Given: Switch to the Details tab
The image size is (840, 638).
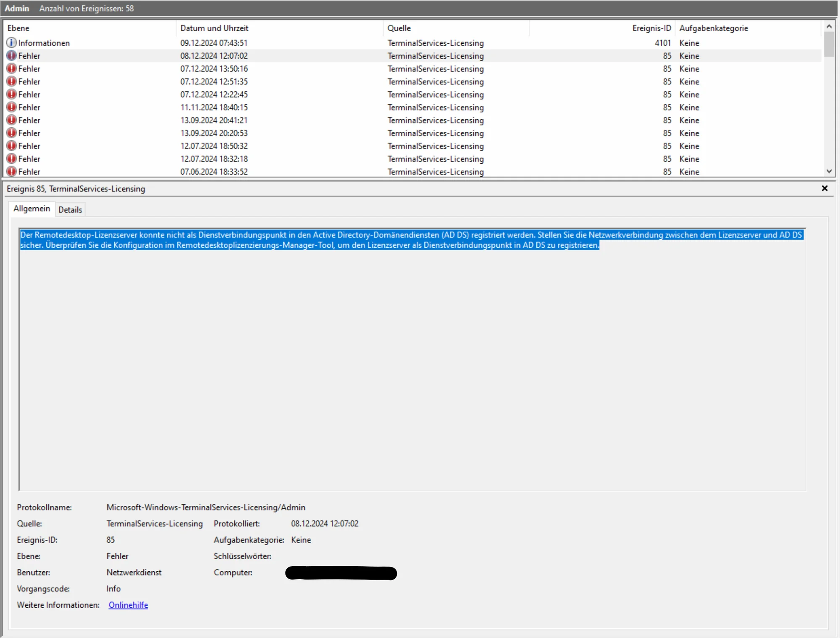Looking at the screenshot, I should (70, 209).
